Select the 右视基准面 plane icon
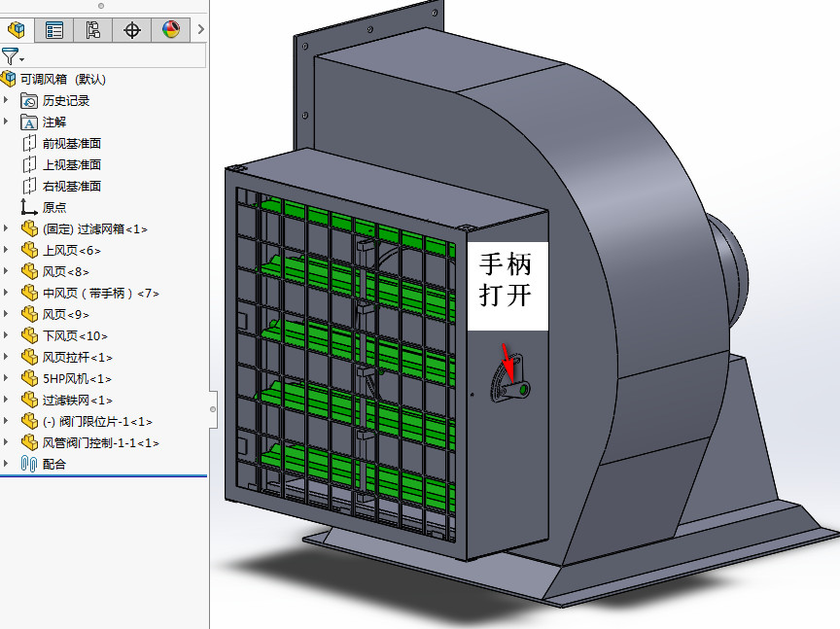The image size is (840, 629). [29, 187]
